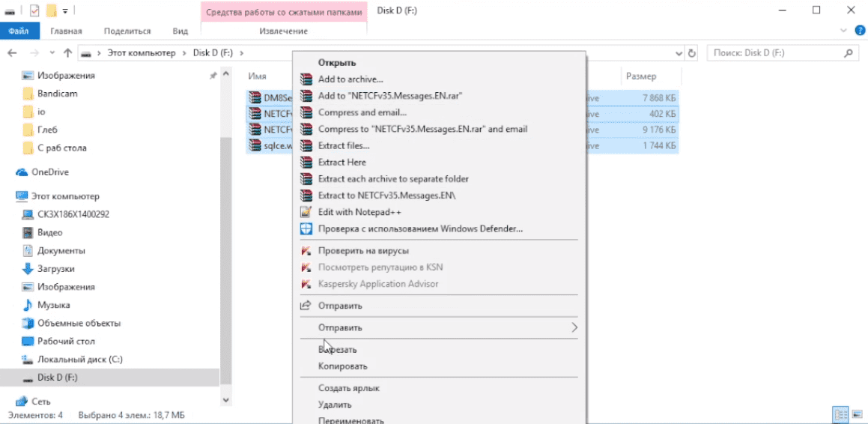Click the DM8Se archive file icon
This screenshot has width=868, height=424.
click(255, 97)
